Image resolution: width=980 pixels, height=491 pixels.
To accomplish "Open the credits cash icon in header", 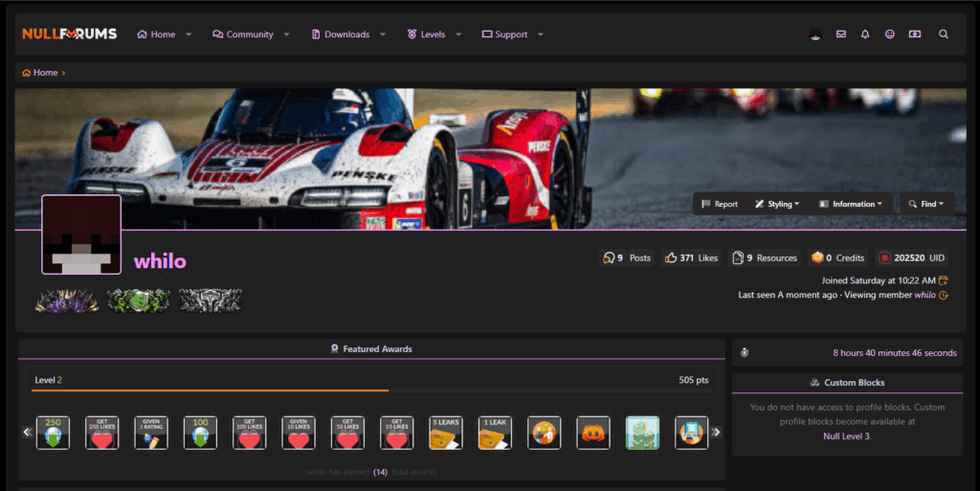I will click(x=915, y=34).
